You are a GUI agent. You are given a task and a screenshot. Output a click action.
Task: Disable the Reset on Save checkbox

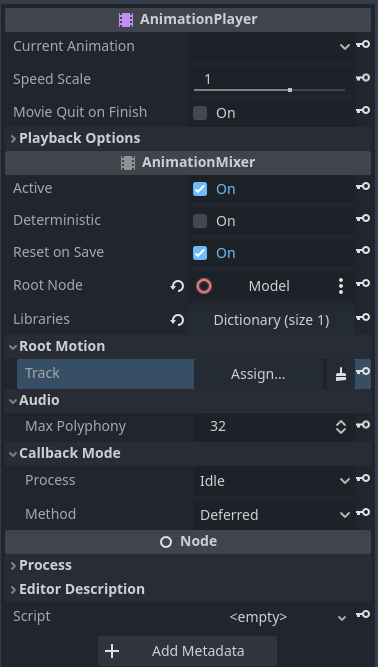[200, 253]
